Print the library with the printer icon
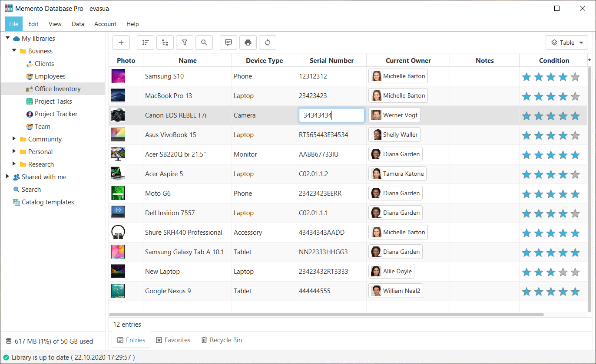 tap(248, 43)
